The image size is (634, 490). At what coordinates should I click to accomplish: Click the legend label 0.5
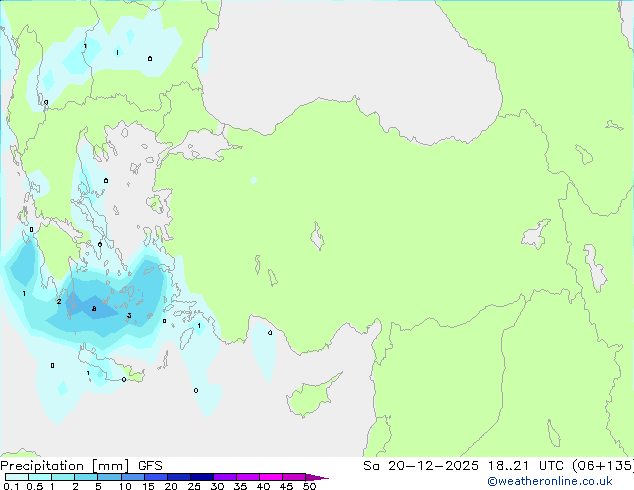pos(35,486)
